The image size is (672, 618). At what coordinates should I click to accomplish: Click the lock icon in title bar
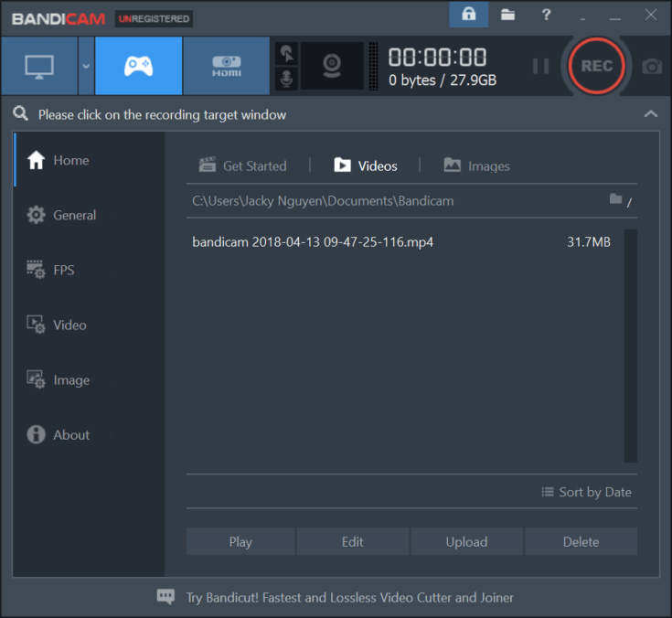click(x=469, y=15)
